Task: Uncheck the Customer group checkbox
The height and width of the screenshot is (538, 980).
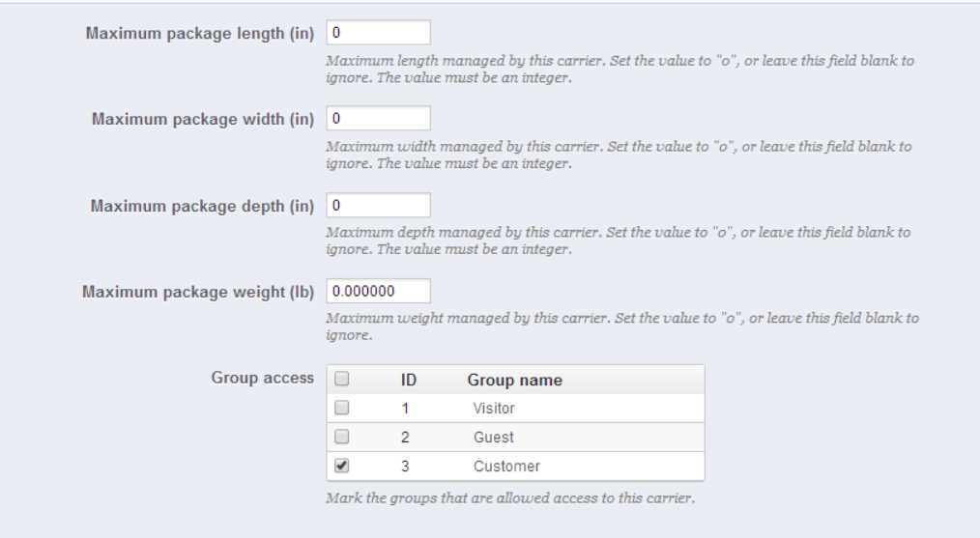Action: [341, 467]
